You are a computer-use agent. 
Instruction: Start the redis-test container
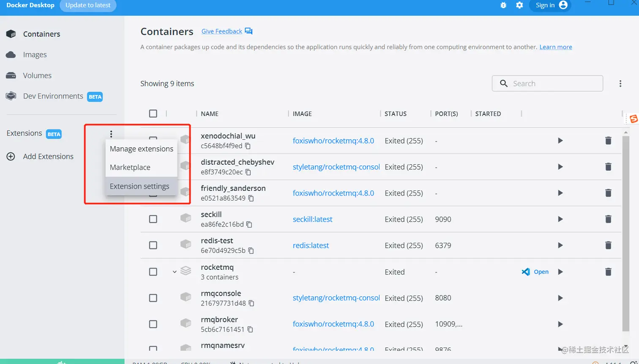[560, 245]
